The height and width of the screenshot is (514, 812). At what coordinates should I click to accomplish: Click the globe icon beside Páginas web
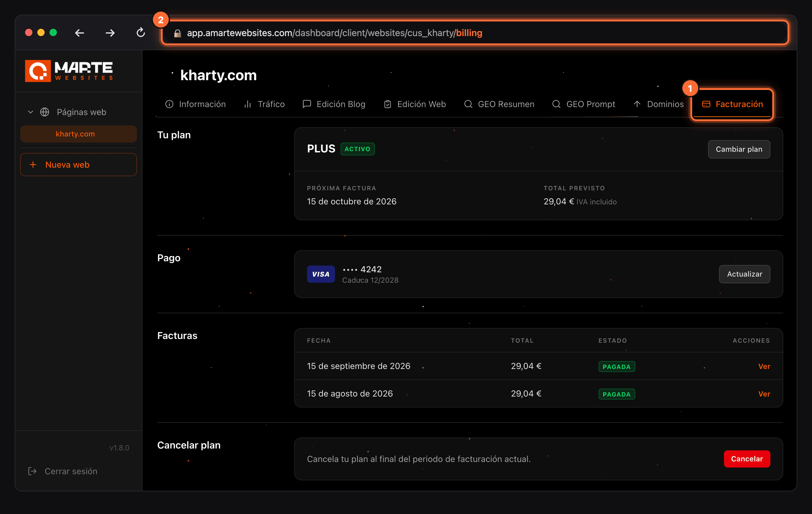[x=45, y=112]
